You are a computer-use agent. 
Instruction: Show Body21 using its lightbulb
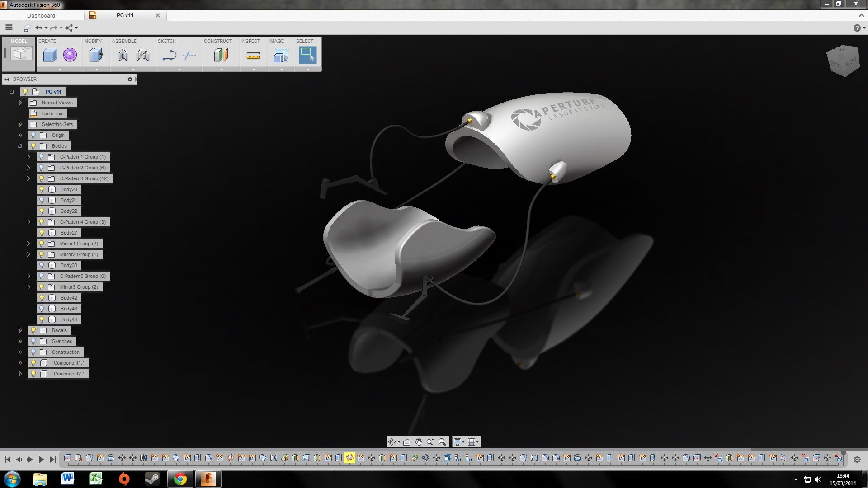(42, 200)
